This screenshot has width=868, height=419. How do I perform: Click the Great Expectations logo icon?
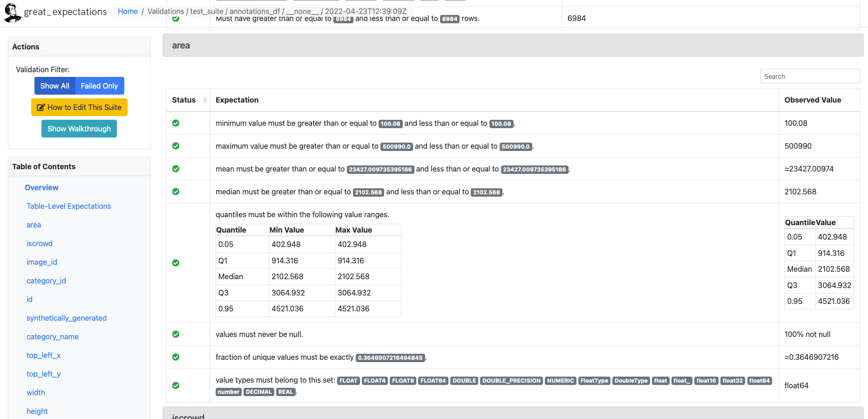(13, 13)
